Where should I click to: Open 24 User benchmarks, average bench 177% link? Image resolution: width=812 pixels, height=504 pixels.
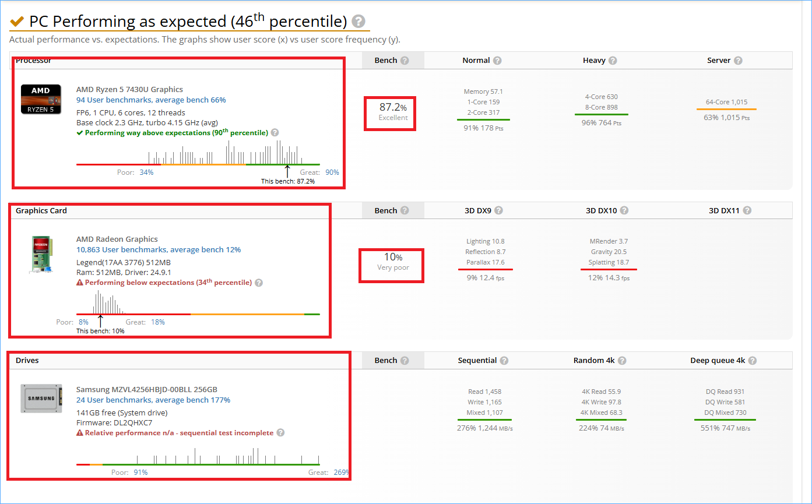coord(153,400)
